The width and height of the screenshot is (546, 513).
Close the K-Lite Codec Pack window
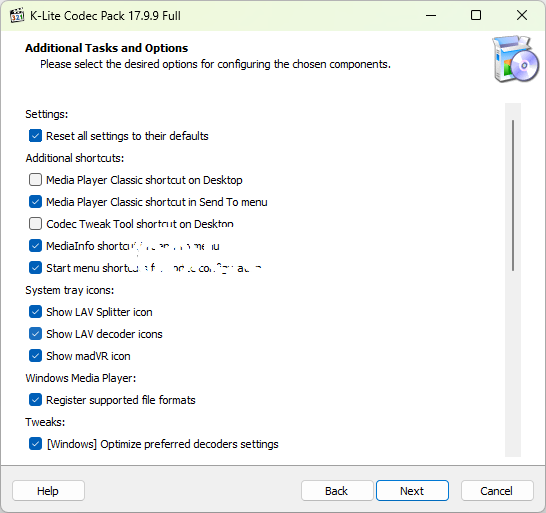click(x=522, y=15)
